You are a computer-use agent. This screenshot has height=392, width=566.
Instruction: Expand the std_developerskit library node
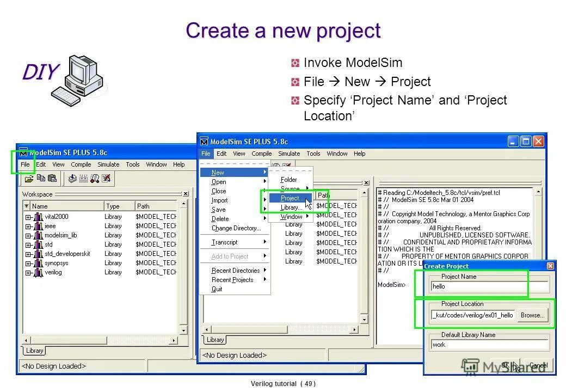pos(28,254)
